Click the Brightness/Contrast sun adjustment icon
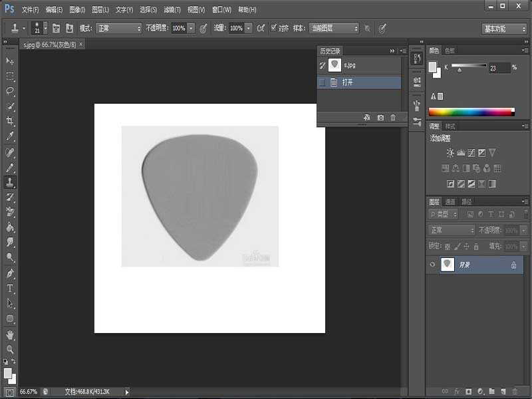Viewport: 532px width, 399px height. click(x=450, y=152)
